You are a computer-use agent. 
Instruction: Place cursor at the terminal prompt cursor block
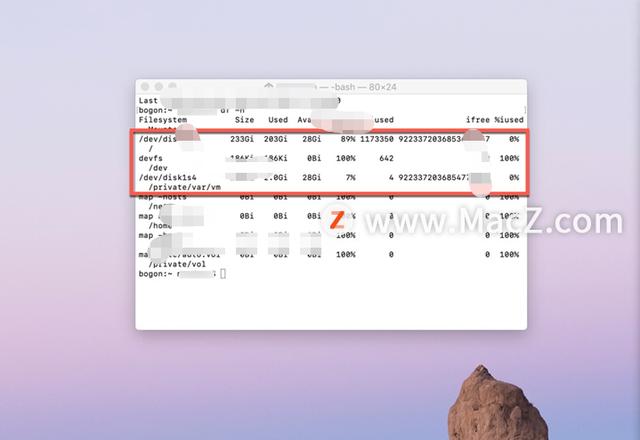click(223, 273)
